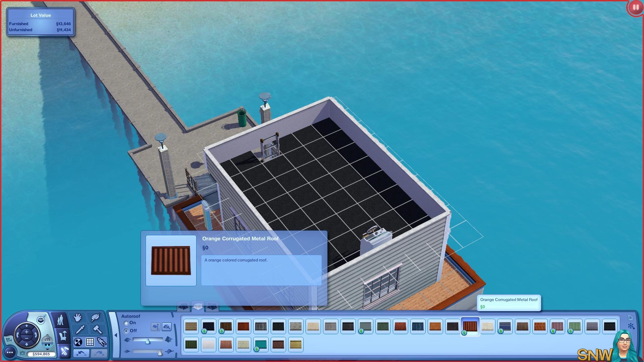Select the cream stucco roof thumbnail
The image size is (644, 362).
313,326
